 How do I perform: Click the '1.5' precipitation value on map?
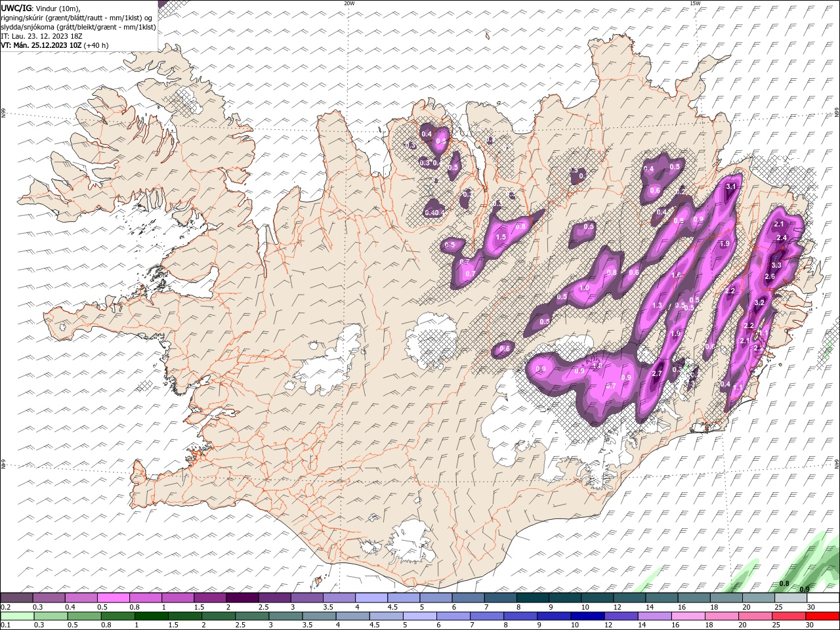tap(501, 237)
